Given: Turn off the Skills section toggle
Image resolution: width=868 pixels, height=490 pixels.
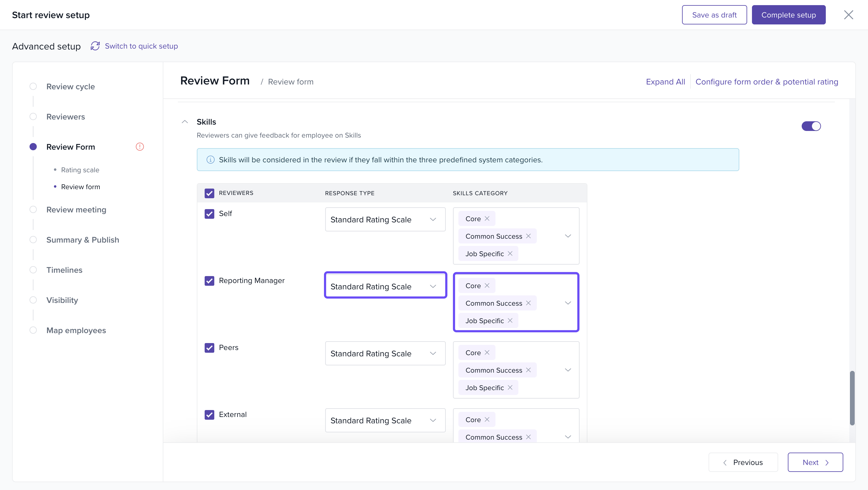Looking at the screenshot, I should pyautogui.click(x=811, y=126).
